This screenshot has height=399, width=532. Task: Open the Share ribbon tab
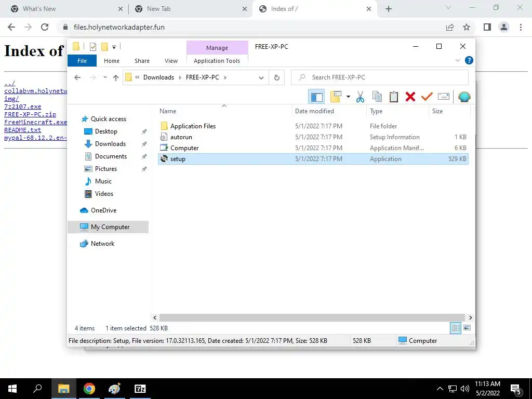(142, 61)
